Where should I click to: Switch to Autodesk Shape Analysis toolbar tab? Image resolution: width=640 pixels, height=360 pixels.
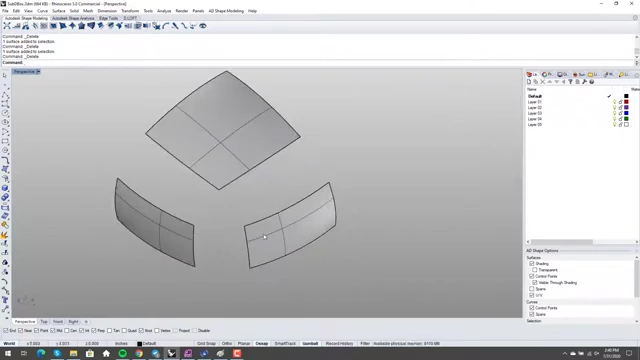(x=73, y=18)
